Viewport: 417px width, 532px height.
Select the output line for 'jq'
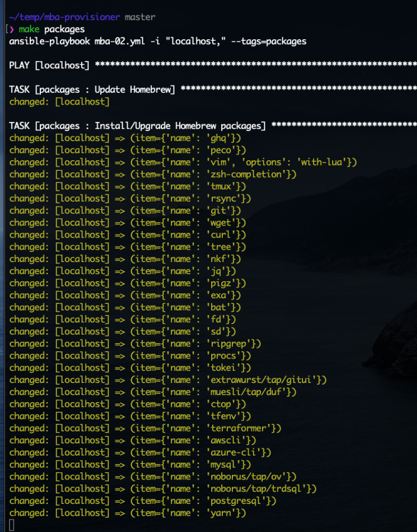123,271
